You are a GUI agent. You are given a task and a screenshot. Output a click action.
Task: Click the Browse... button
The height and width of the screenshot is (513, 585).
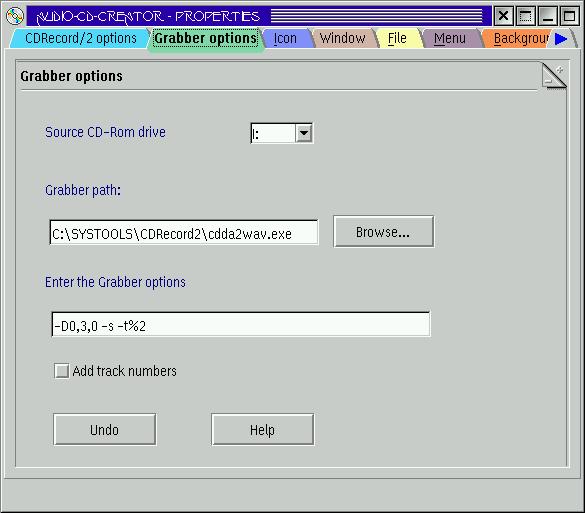(x=384, y=231)
